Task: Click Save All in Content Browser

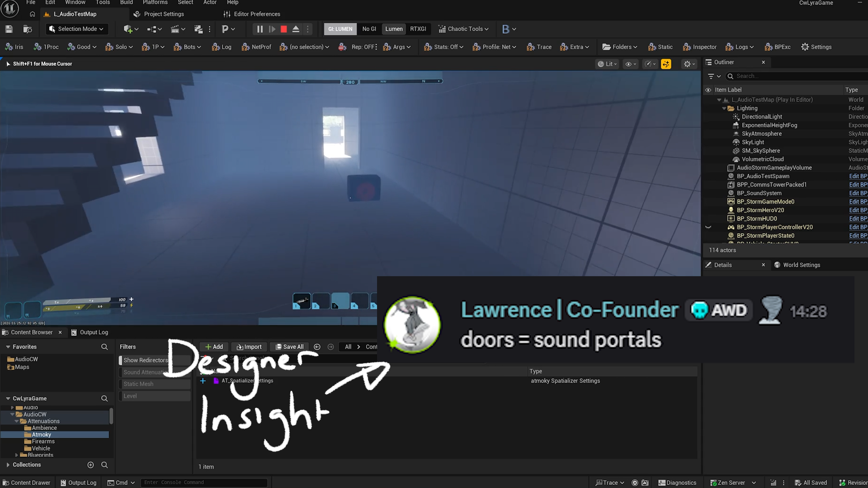Action: click(x=289, y=347)
